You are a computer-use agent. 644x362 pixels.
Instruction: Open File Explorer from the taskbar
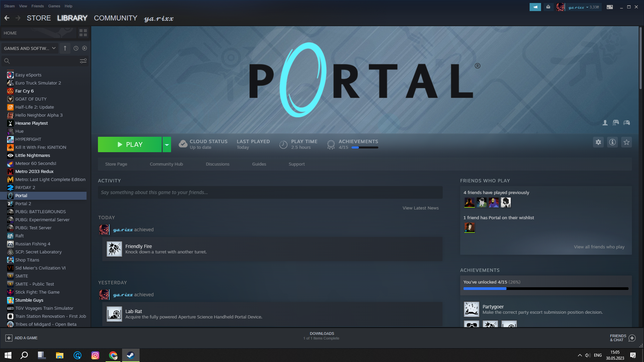pyautogui.click(x=60, y=355)
